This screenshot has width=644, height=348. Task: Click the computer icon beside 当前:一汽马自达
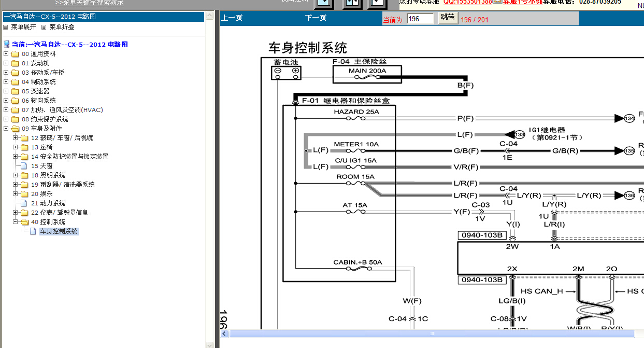click(x=6, y=45)
